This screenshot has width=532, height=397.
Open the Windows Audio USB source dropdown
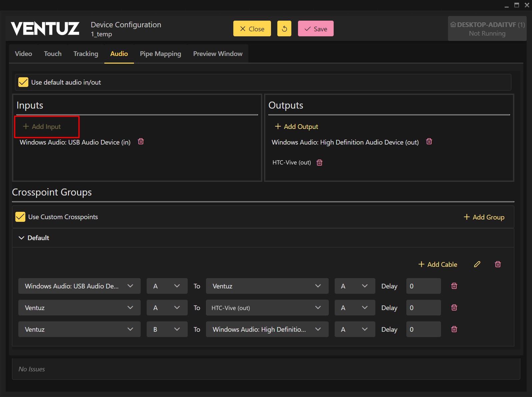79,286
